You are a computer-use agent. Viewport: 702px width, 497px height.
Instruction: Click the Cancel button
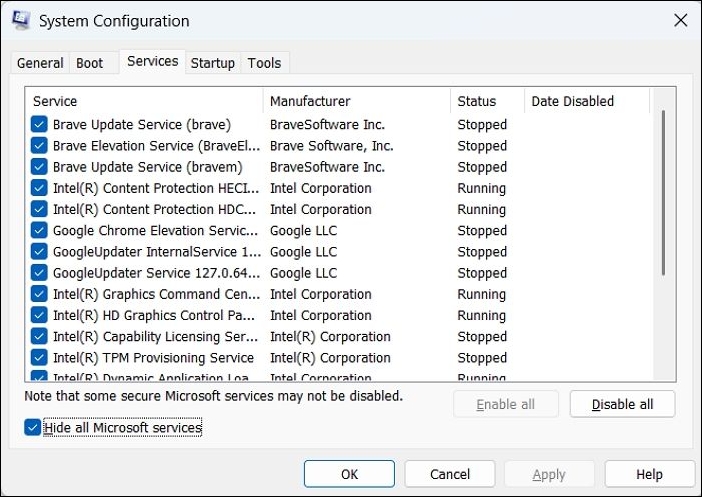tap(450, 474)
